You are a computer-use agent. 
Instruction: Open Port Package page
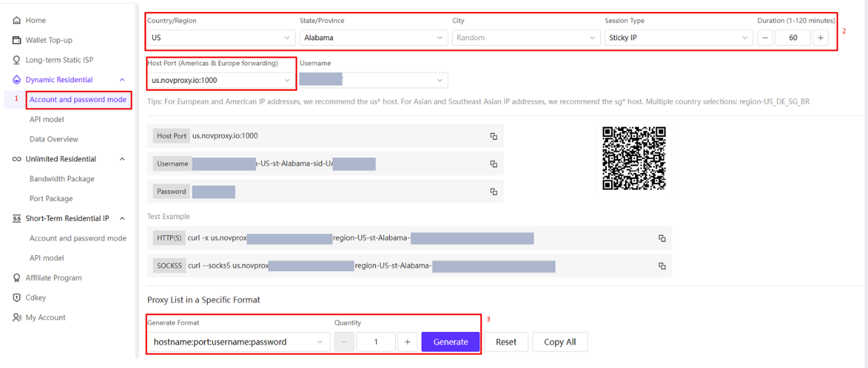coord(51,198)
